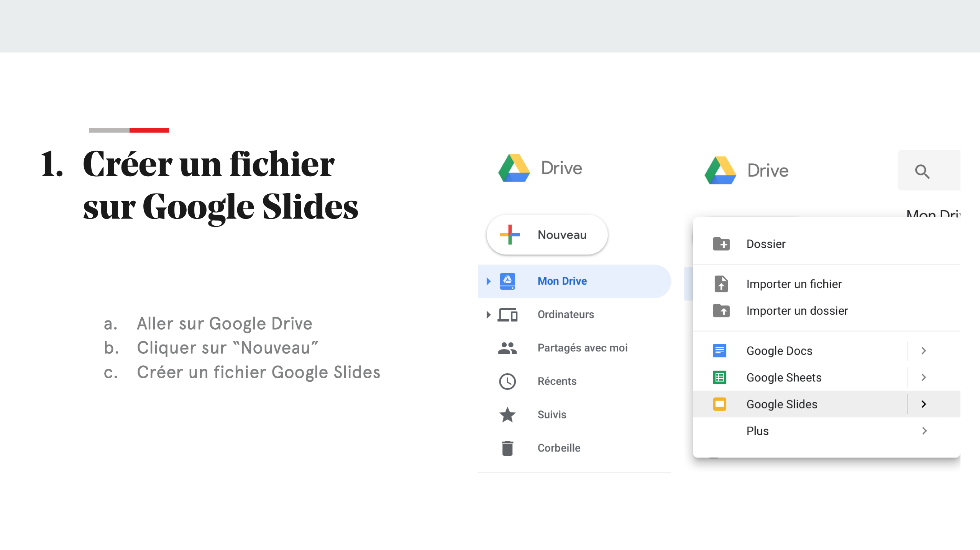Open Suivis in the sidebar
The width and height of the screenshot is (980, 550).
(x=575, y=415)
